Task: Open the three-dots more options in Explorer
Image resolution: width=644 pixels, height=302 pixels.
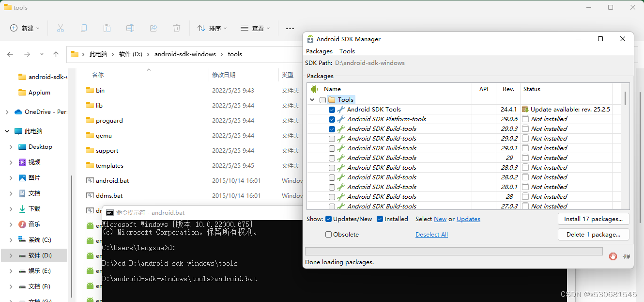Action: [x=290, y=29]
